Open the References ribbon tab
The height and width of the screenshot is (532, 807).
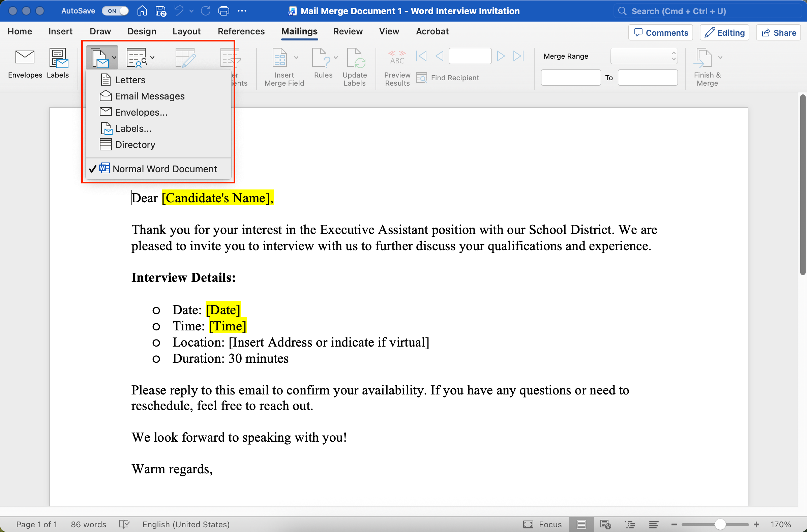pyautogui.click(x=241, y=31)
